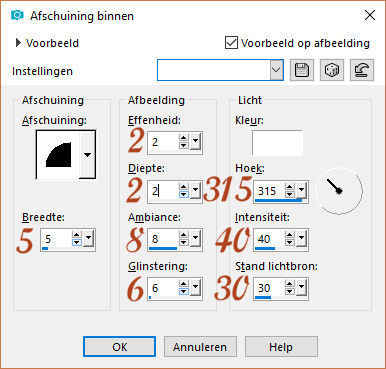Click the Glinstering value field
Viewport: 386px width, 369px height.
pyautogui.click(x=164, y=288)
